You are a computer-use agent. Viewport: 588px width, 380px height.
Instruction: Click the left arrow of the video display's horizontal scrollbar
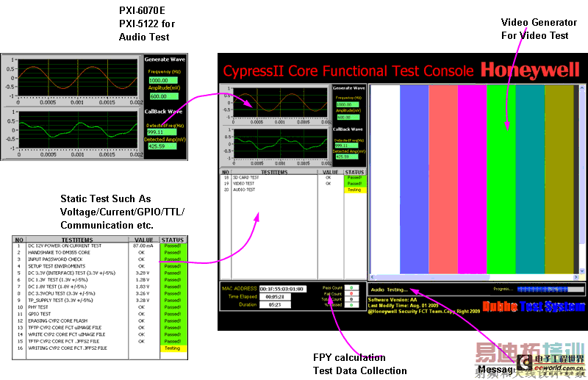373,278
